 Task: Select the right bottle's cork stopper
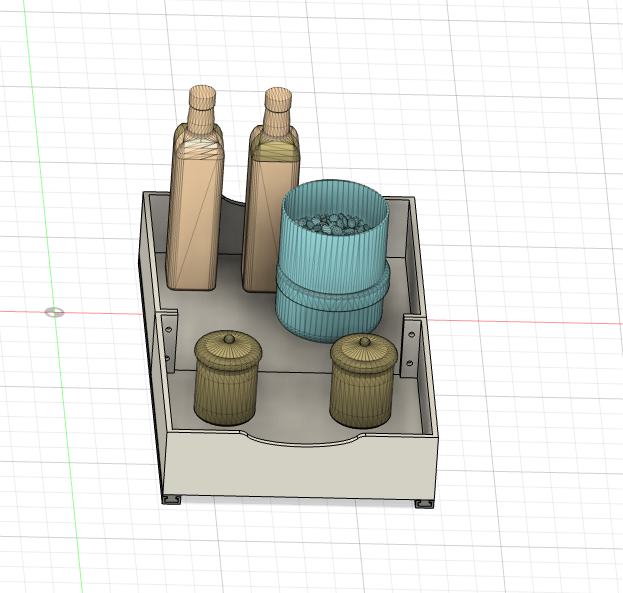click(278, 99)
